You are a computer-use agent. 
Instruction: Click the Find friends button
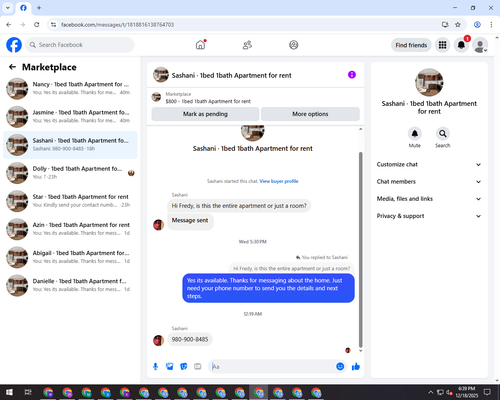pos(411,45)
